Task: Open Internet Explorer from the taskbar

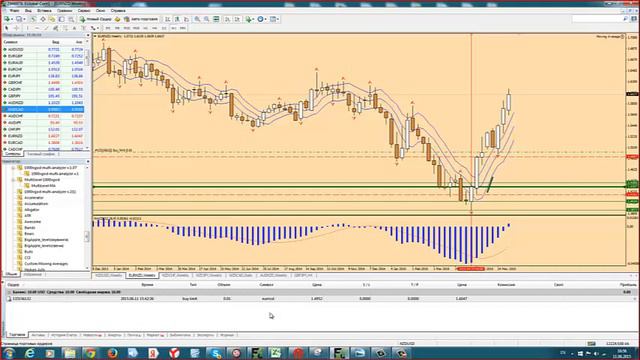Action: coord(30,353)
